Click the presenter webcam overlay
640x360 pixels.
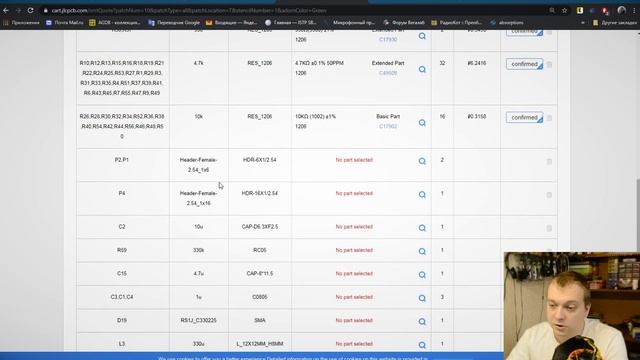[x=572, y=306]
